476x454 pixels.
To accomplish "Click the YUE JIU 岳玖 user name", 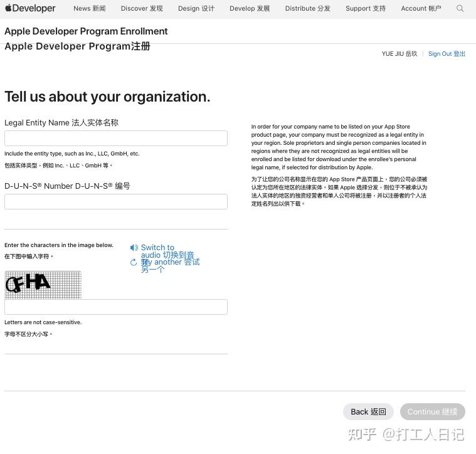I will 399,54.
